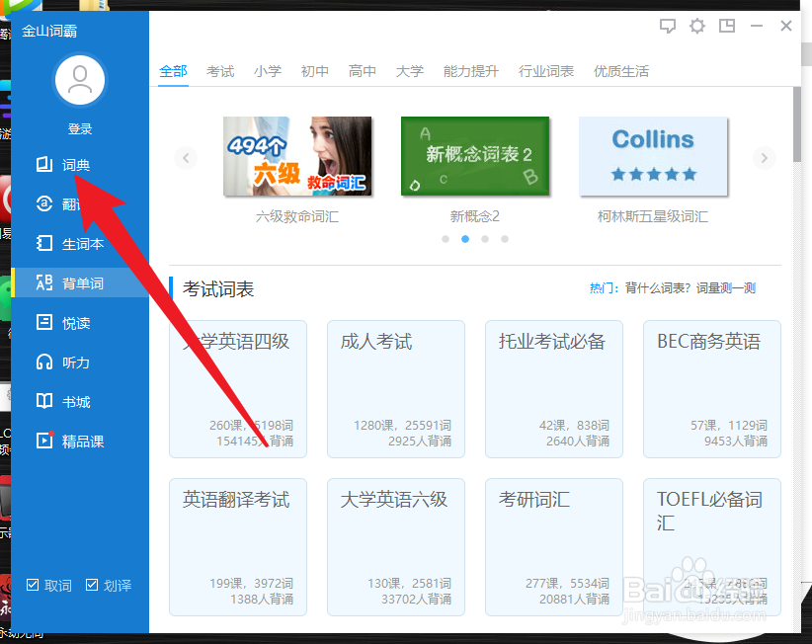This screenshot has width=812, height=644.
Task: Open the 托业考试必备 word list card
Action: 554,389
